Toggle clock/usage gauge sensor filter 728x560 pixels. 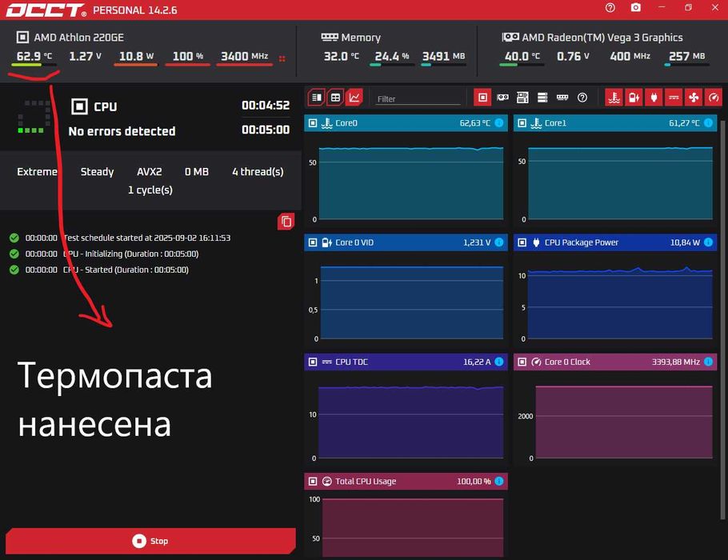[714, 98]
